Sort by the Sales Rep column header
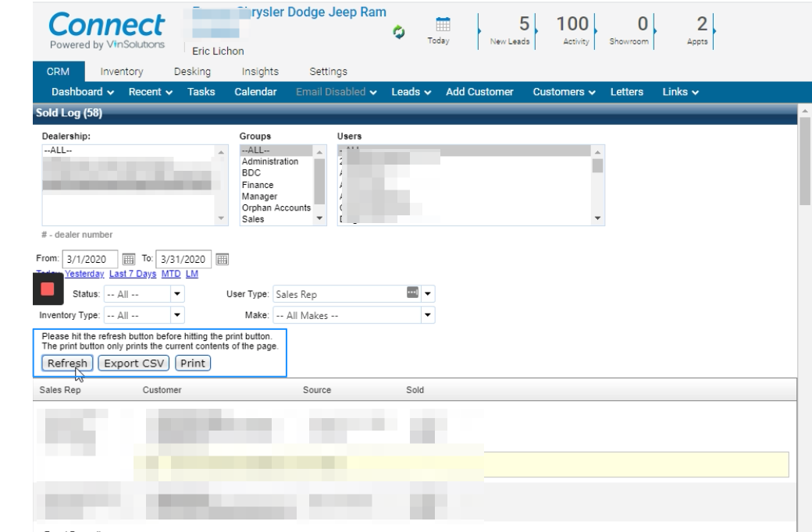The width and height of the screenshot is (812, 532). (60, 390)
